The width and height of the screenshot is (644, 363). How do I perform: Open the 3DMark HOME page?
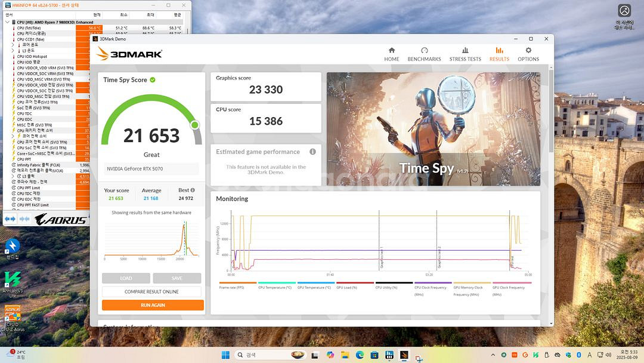click(392, 54)
